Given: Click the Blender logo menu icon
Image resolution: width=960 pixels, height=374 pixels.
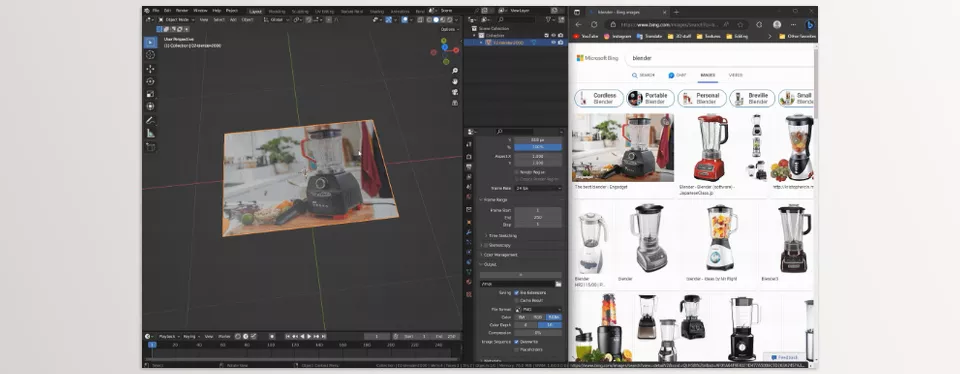Looking at the screenshot, I should [x=146, y=10].
